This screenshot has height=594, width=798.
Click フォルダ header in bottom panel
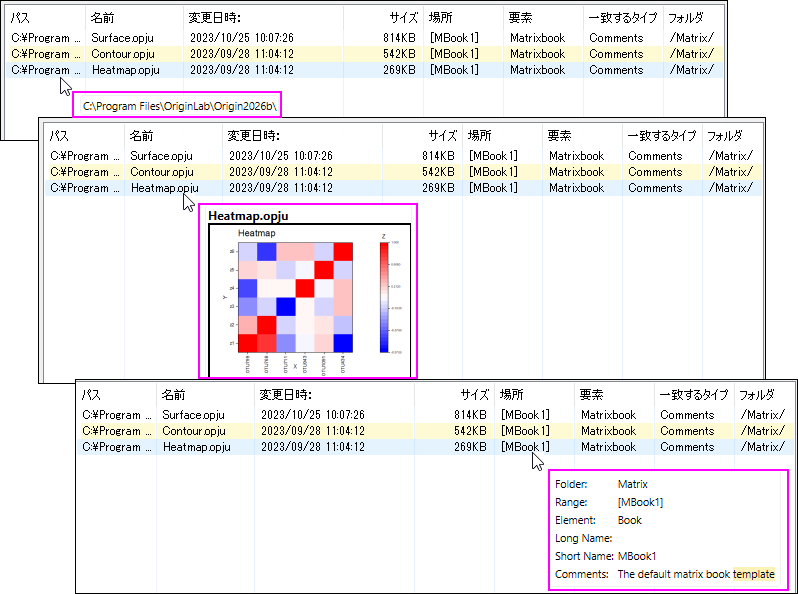[756, 395]
